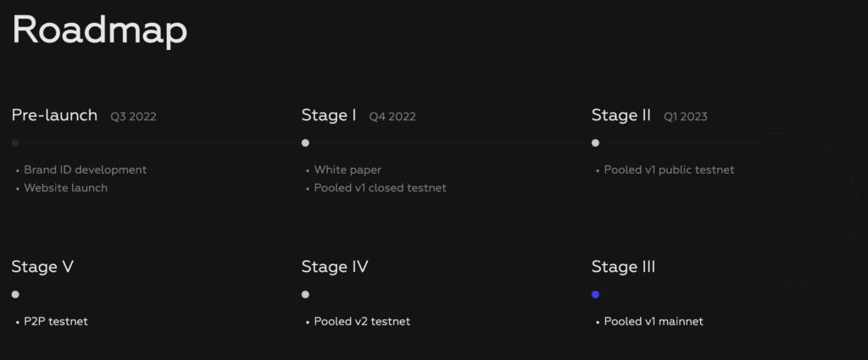
Task: Select the Pooled v1 mainnet item
Action: pyautogui.click(x=654, y=321)
